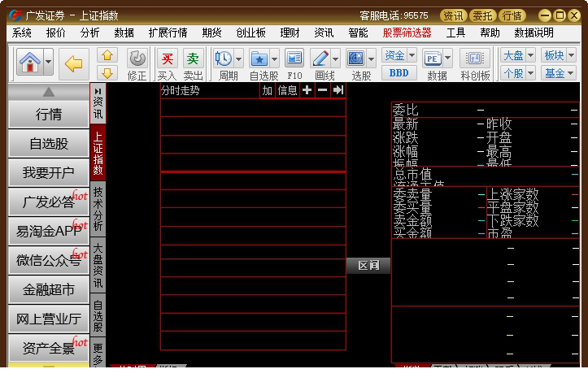Open the 工具 menu
This screenshot has height=382, width=588.
[455, 33]
